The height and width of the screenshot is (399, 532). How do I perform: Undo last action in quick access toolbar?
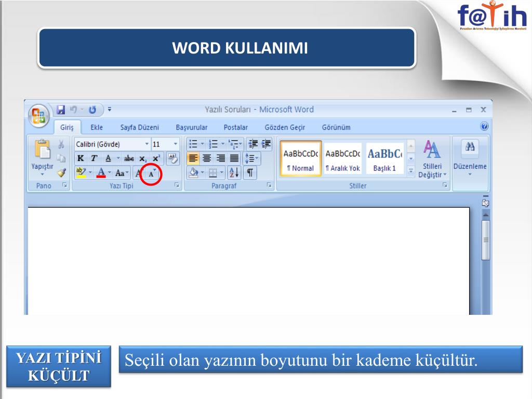(x=73, y=110)
